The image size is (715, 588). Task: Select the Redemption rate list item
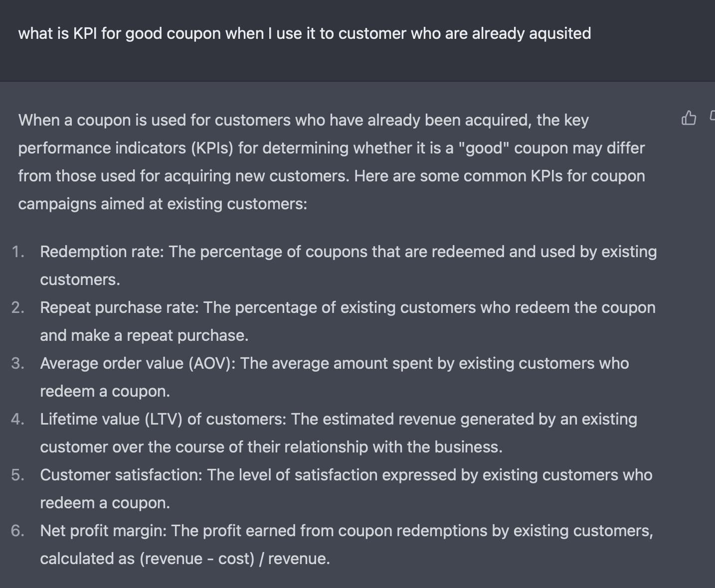(x=349, y=266)
